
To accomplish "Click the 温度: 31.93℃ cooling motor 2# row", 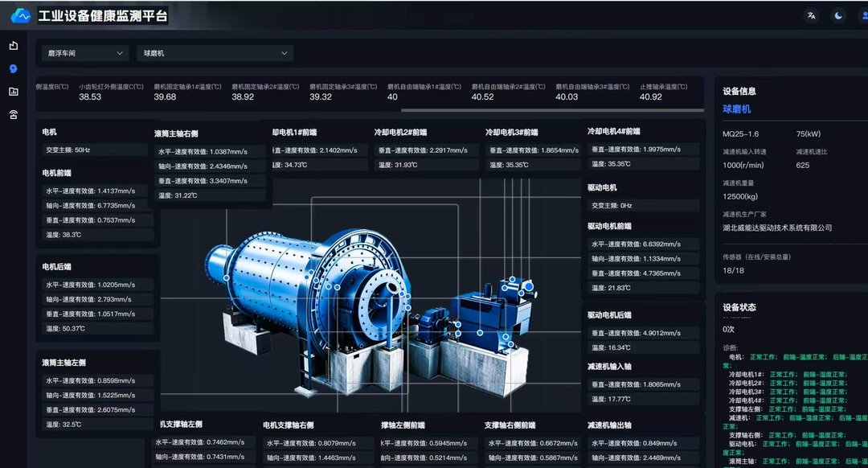I will [426, 165].
